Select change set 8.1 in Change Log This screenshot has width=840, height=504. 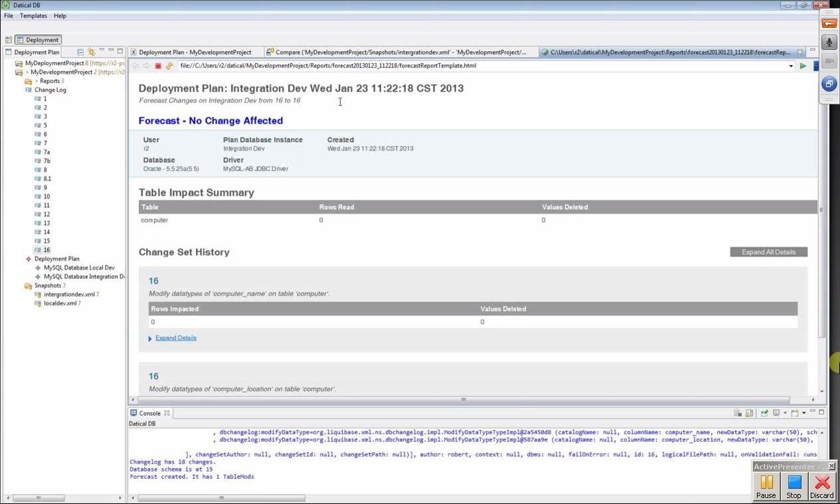tap(47, 179)
